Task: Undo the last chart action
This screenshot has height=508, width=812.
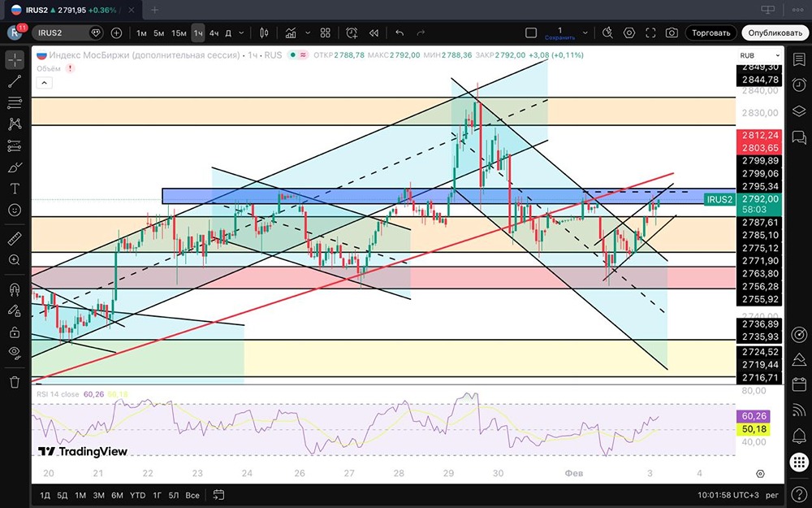Action: tap(400, 33)
